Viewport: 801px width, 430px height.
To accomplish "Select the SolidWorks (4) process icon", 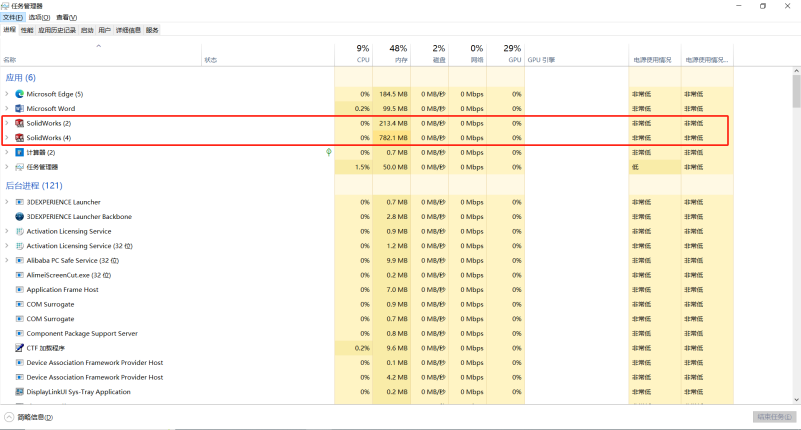I will click(x=19, y=137).
